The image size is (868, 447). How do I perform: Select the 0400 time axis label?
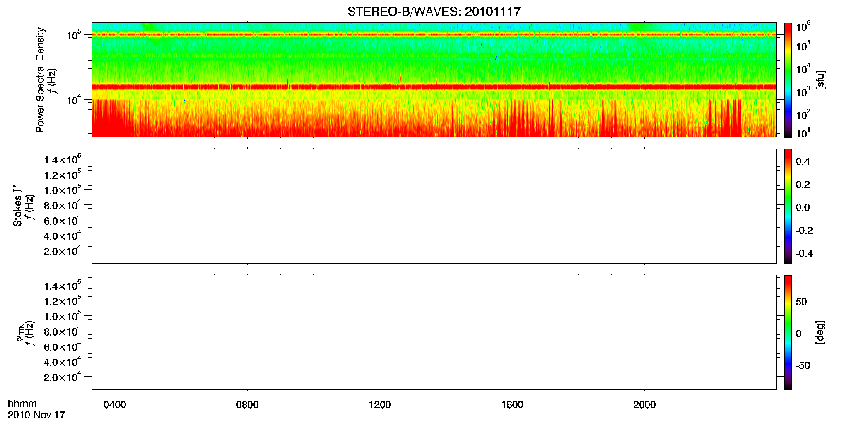(115, 405)
